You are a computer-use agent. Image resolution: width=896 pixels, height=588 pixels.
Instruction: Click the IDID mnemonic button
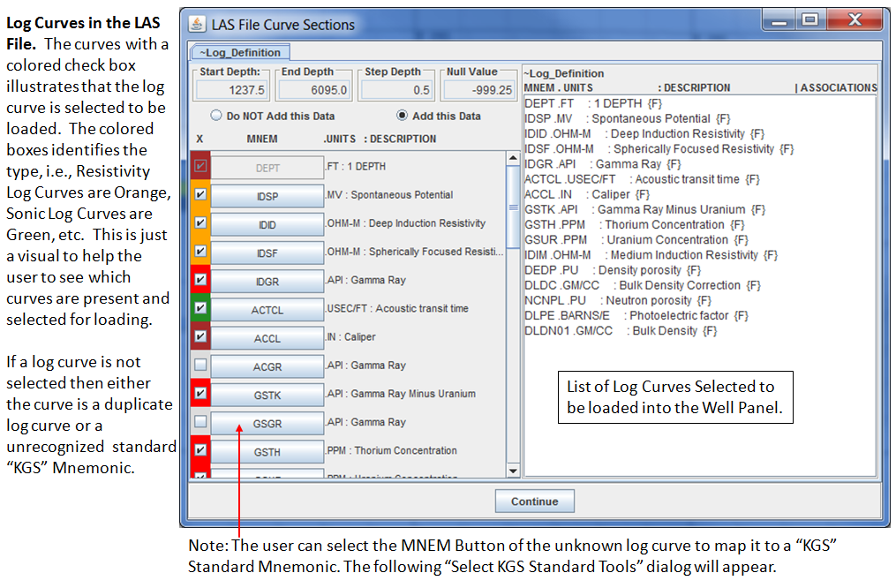(x=267, y=224)
